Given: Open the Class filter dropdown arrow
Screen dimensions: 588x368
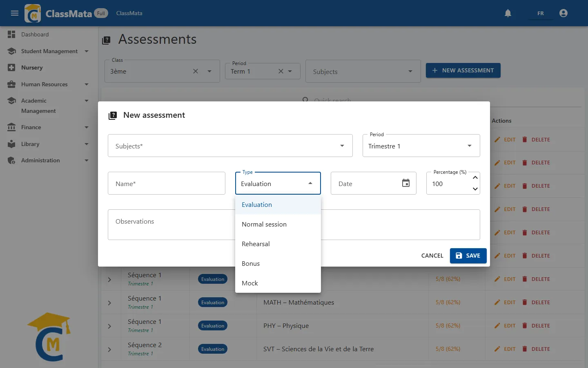Looking at the screenshot, I should coord(209,71).
